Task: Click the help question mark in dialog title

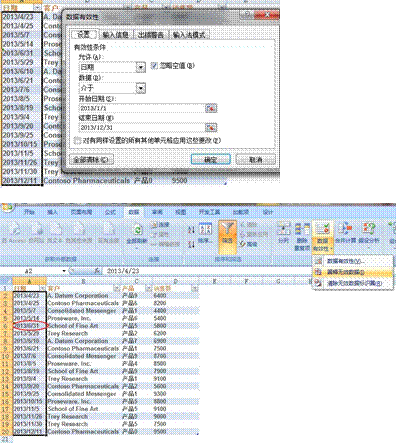Action: pyautogui.click(x=247, y=14)
